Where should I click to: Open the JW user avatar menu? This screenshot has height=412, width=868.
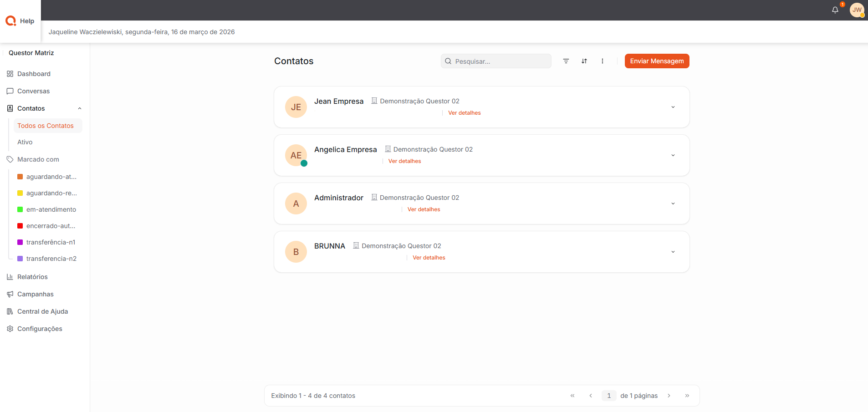tap(857, 10)
